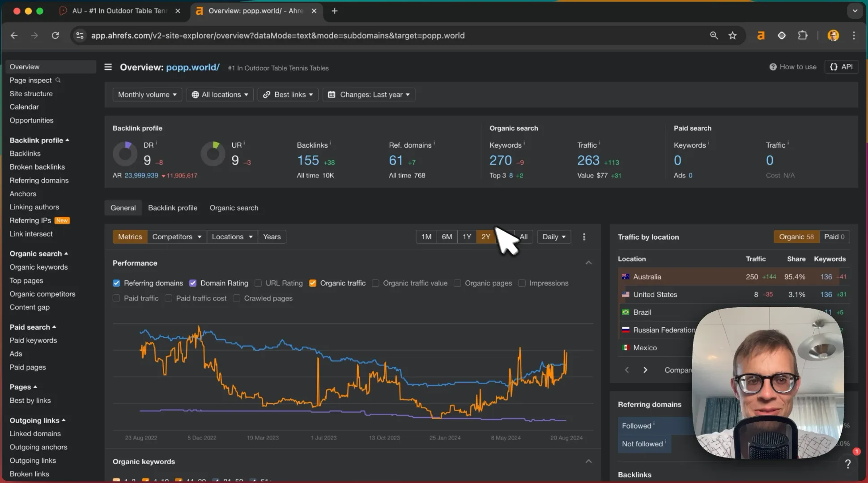Click the zoom magnifier icon in address bar
The width and height of the screenshot is (868, 483).
pos(714,35)
